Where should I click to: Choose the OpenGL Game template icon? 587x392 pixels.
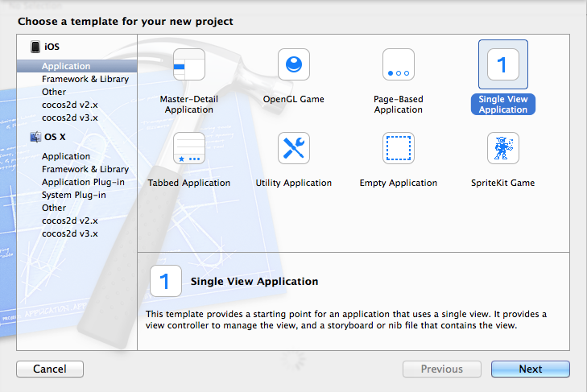coord(294,64)
